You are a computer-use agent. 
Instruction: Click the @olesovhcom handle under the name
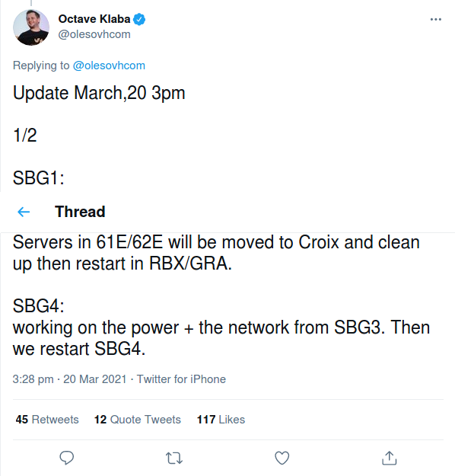click(94, 34)
